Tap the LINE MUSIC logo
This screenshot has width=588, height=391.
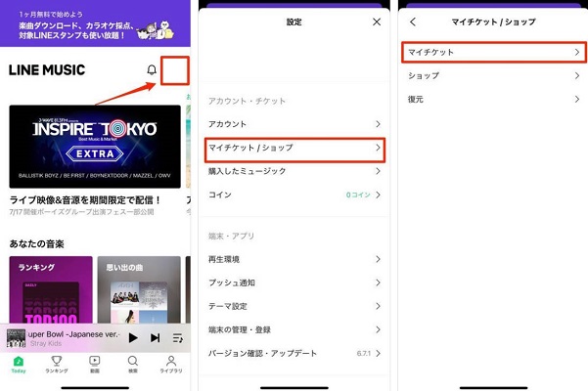47,70
